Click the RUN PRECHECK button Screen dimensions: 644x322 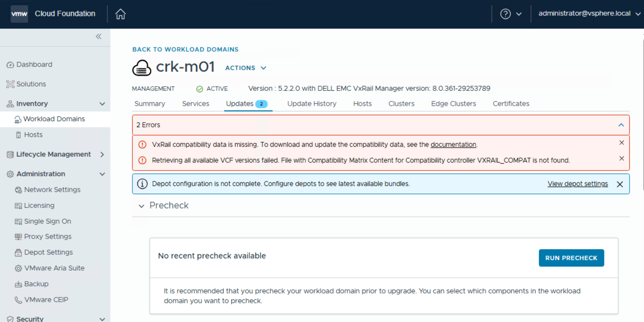click(x=571, y=258)
